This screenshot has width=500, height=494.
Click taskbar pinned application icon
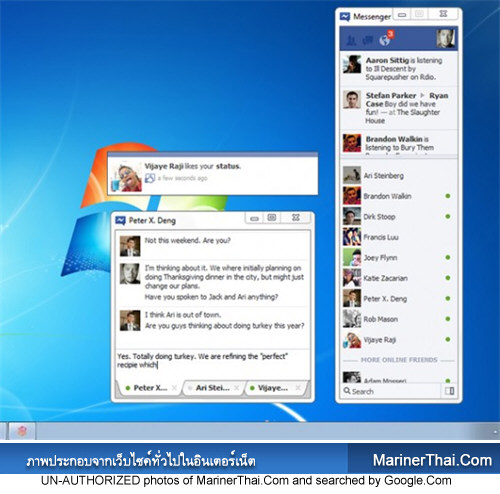(22, 431)
